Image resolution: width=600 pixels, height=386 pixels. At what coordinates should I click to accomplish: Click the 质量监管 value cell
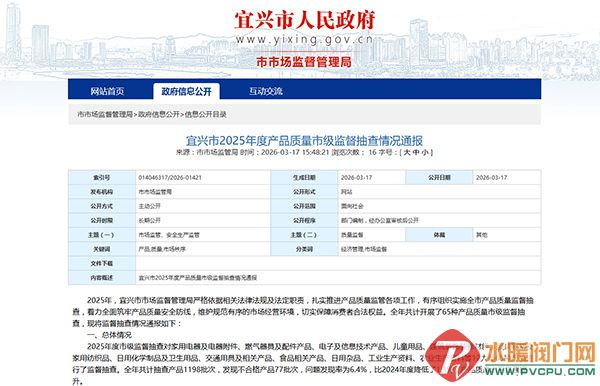coord(372,235)
